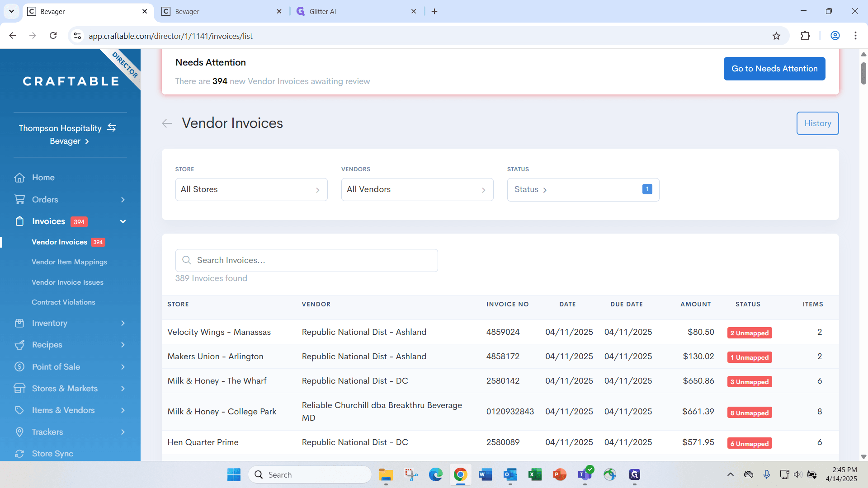Open the browser Extensions puzzle icon

(805, 36)
